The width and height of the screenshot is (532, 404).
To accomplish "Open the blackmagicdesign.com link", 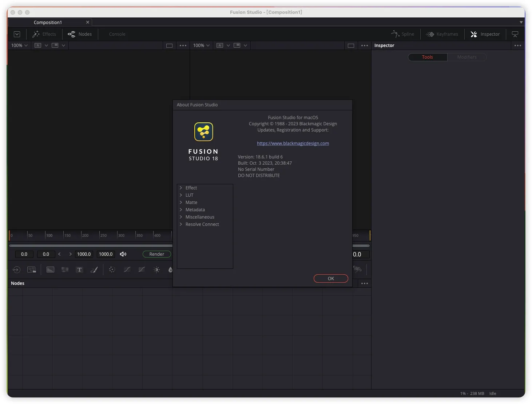I will [x=293, y=144].
